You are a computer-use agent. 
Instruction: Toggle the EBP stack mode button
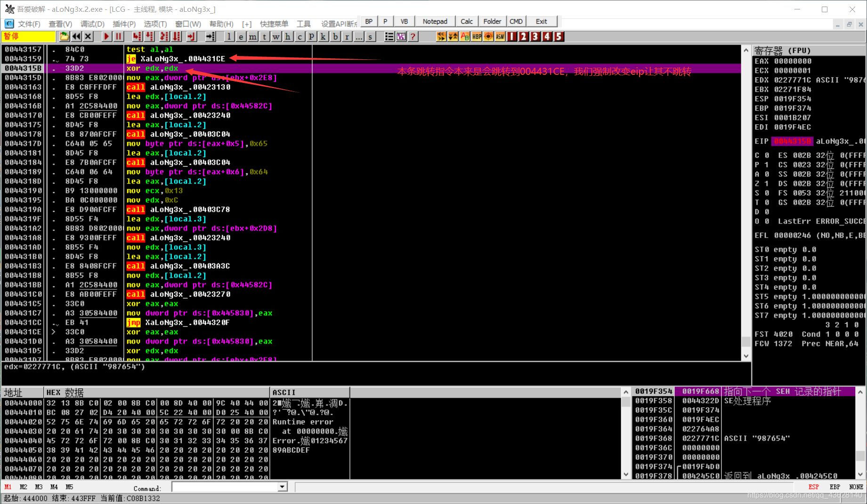tap(835, 487)
